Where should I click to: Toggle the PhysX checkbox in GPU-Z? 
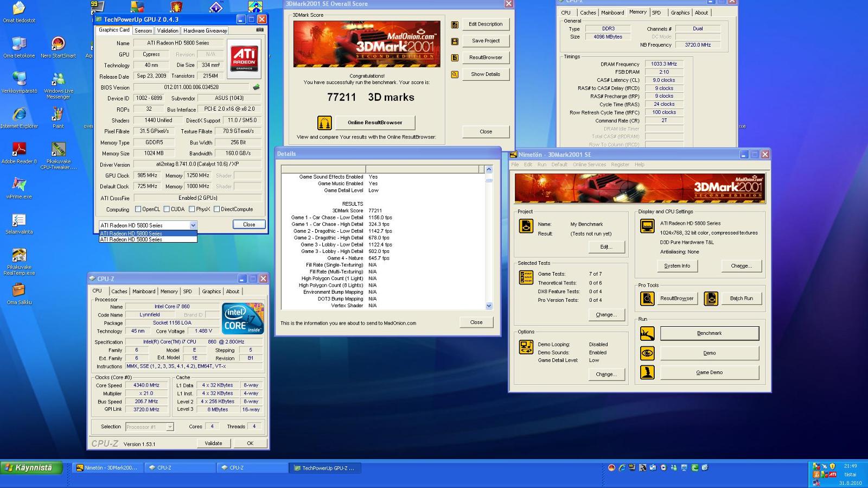pyautogui.click(x=192, y=209)
